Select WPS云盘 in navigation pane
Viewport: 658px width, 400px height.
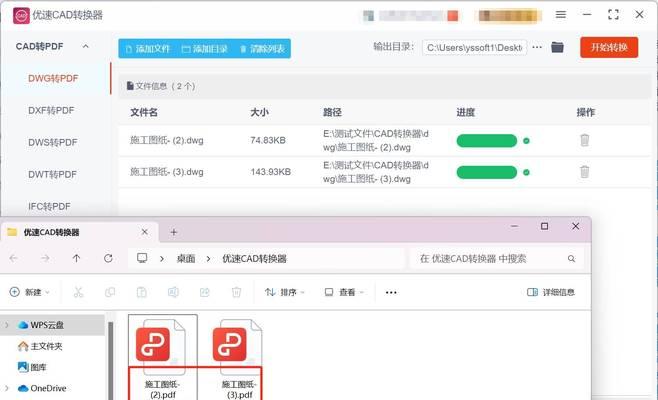[x=47, y=325]
